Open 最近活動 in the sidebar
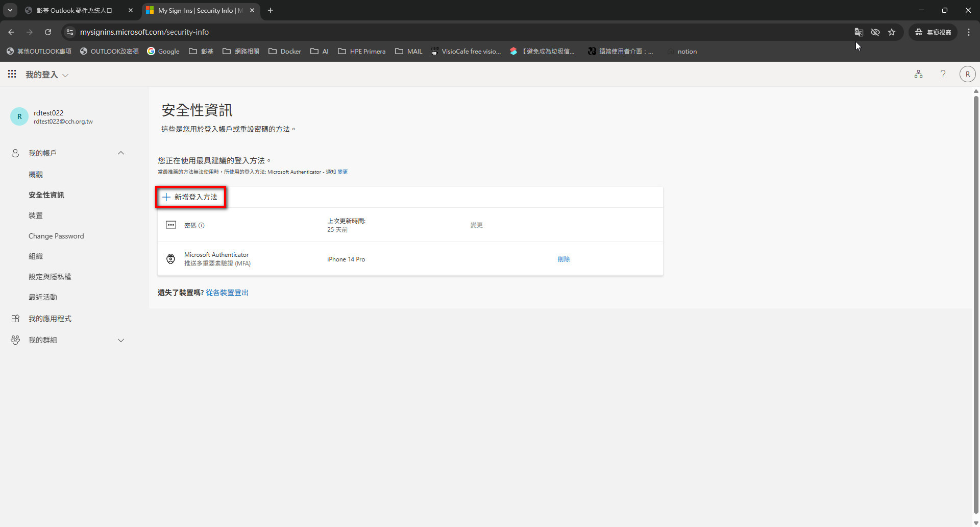Image resolution: width=980 pixels, height=527 pixels. (x=43, y=297)
